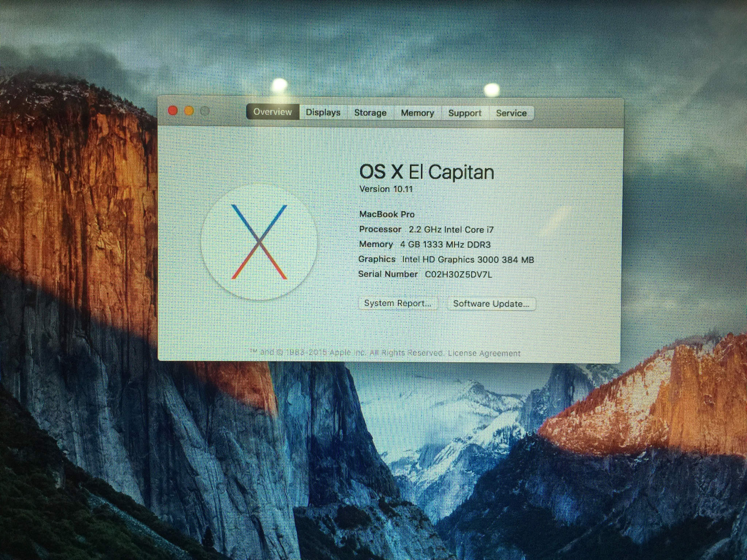This screenshot has width=747, height=560.
Task: Switch to the Memory tab
Action: 417,113
